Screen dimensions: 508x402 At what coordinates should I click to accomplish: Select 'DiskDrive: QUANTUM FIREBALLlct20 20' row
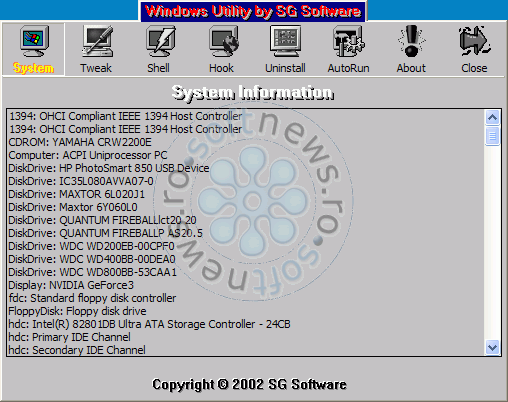tap(245, 220)
